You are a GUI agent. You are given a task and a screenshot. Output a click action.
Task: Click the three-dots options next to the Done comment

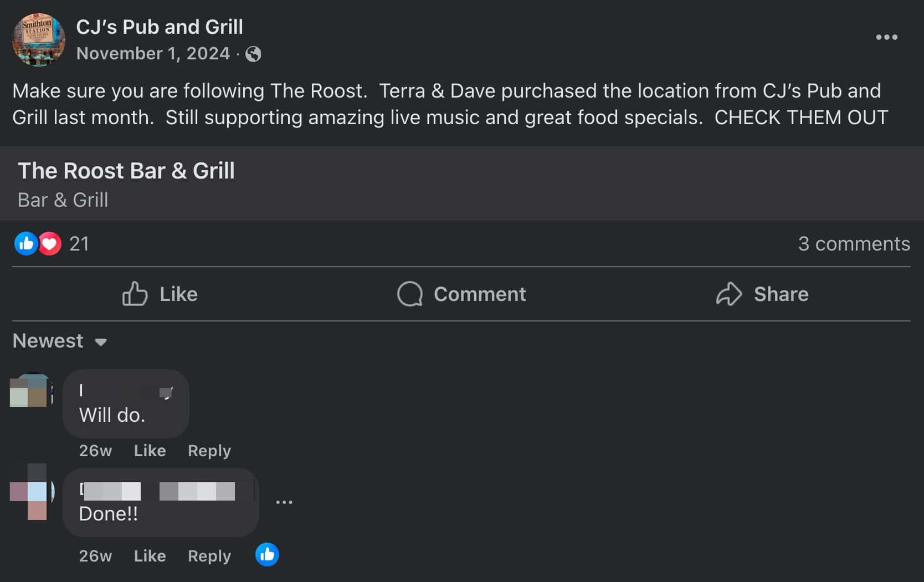(x=284, y=501)
